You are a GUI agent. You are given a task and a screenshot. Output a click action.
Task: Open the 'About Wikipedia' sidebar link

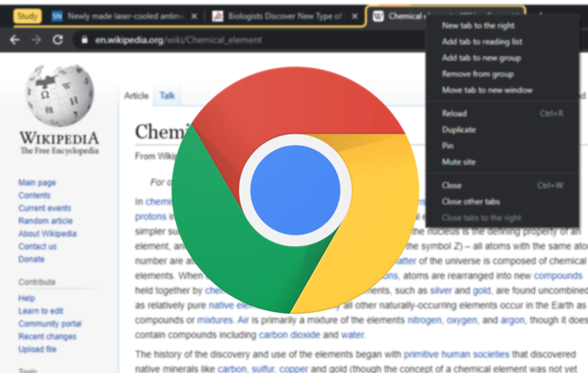[47, 234]
